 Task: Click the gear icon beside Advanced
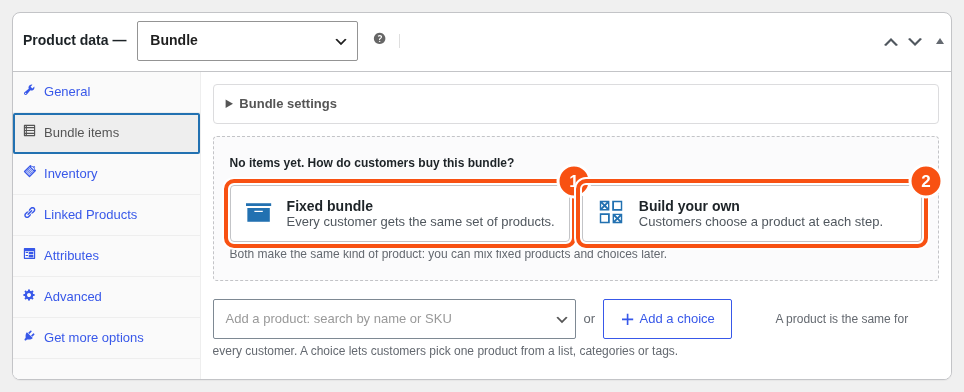29,295
